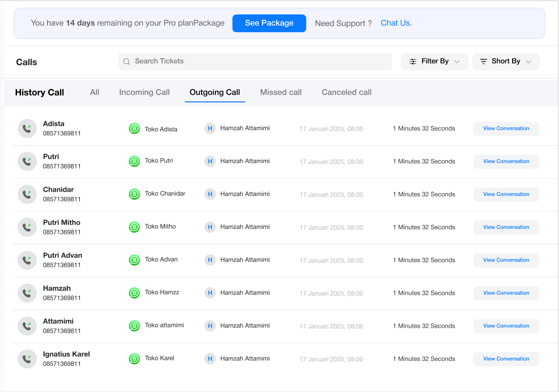Viewport: 559px width, 392px height.
Task: Select the Missed call tab
Action: click(281, 93)
